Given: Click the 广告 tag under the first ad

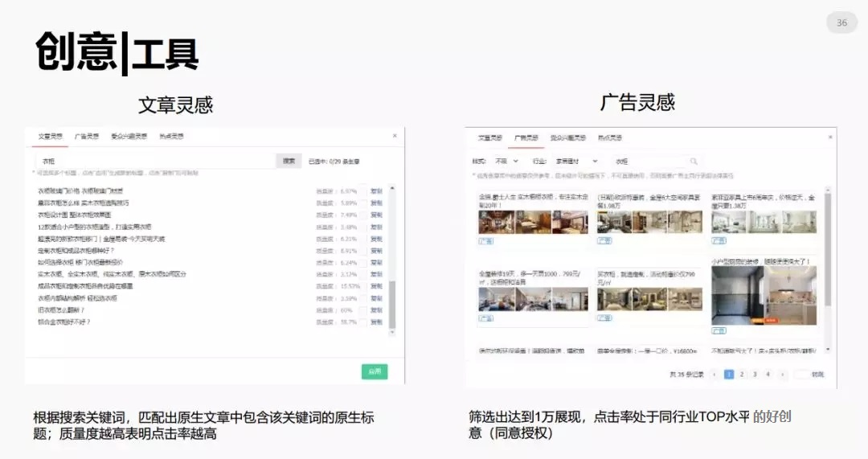Looking at the screenshot, I should tap(487, 240).
